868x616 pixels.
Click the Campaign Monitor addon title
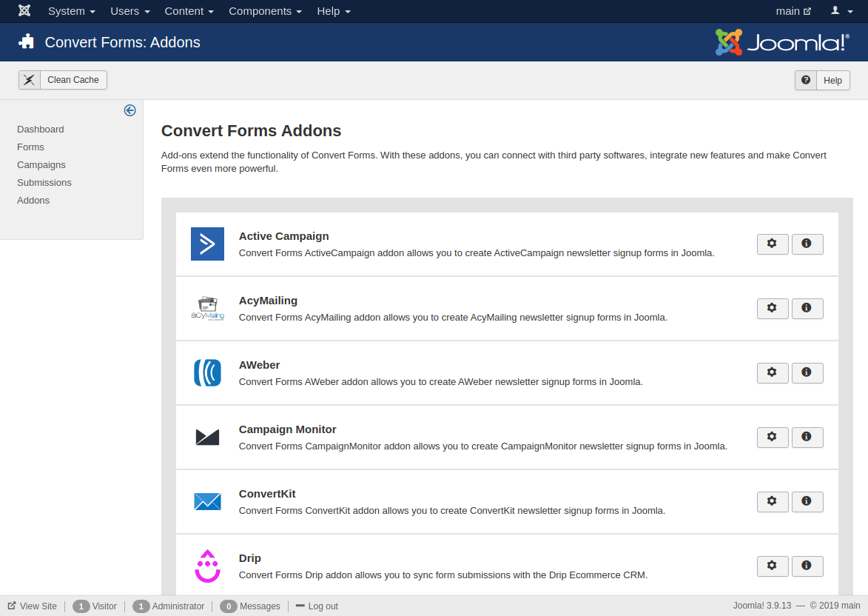(x=287, y=429)
